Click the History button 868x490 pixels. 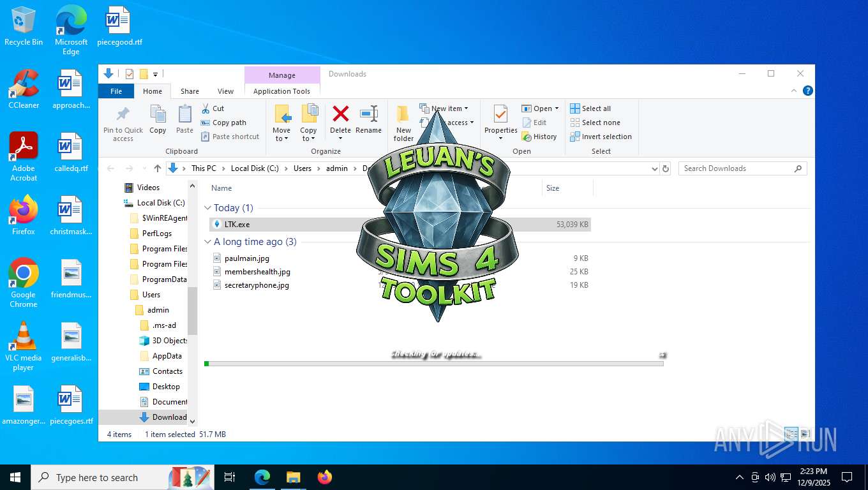click(x=539, y=137)
